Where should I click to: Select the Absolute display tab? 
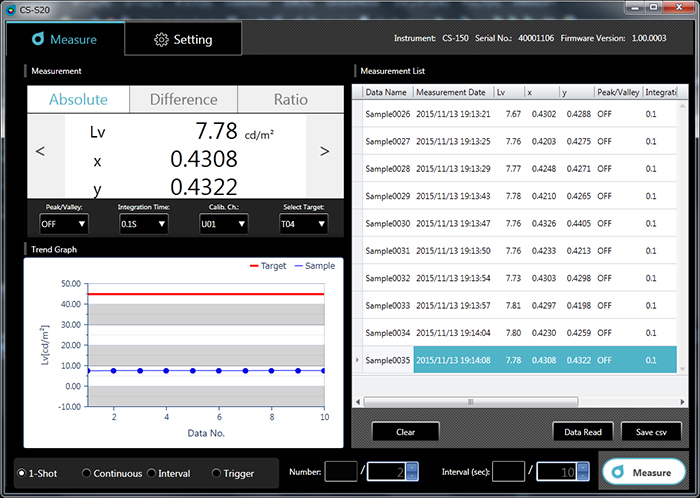[x=78, y=99]
